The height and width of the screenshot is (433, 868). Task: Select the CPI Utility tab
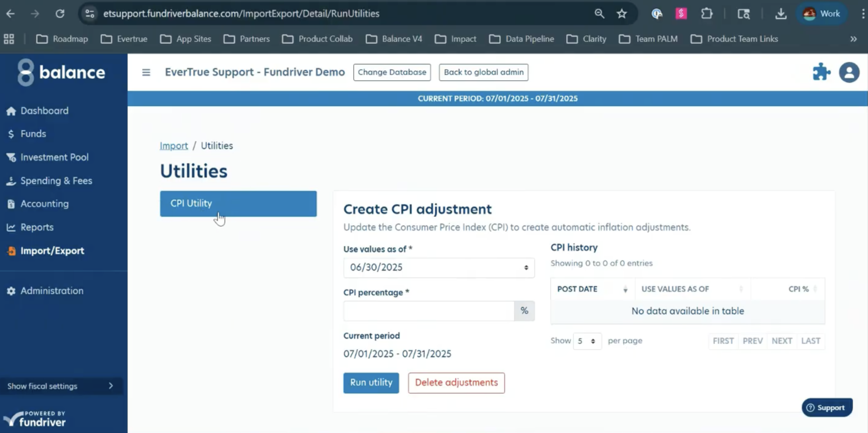[x=238, y=203]
